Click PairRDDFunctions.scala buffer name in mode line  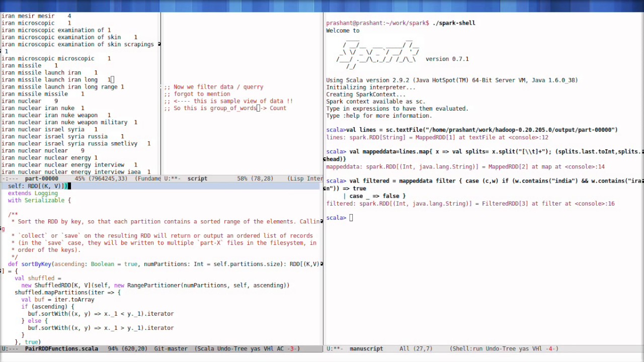[x=61, y=348]
